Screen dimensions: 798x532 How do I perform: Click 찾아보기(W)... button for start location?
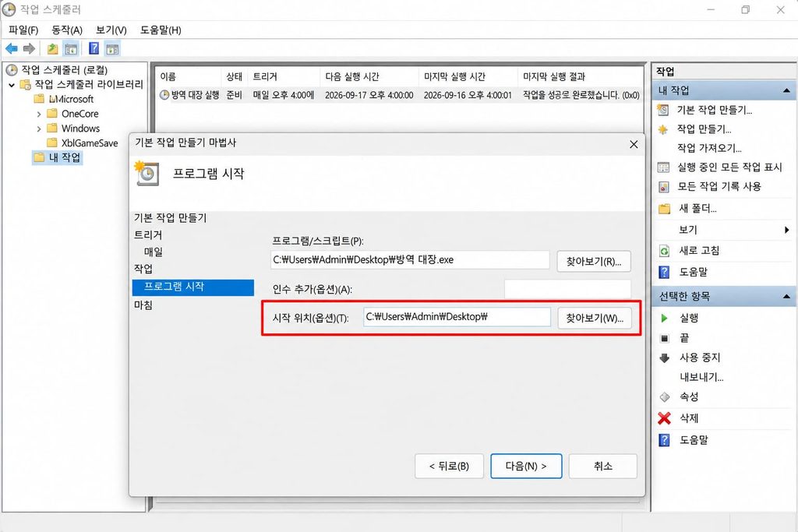595,319
